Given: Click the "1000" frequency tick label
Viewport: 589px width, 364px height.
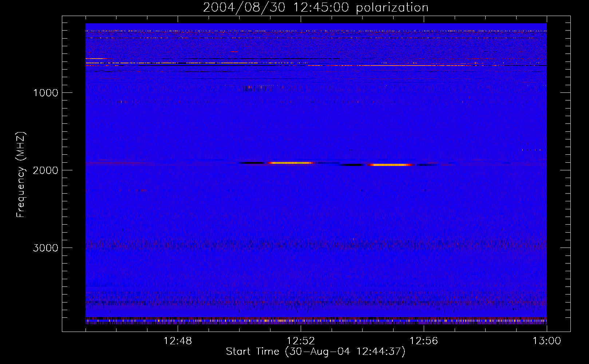Looking at the screenshot, I should point(46,93).
